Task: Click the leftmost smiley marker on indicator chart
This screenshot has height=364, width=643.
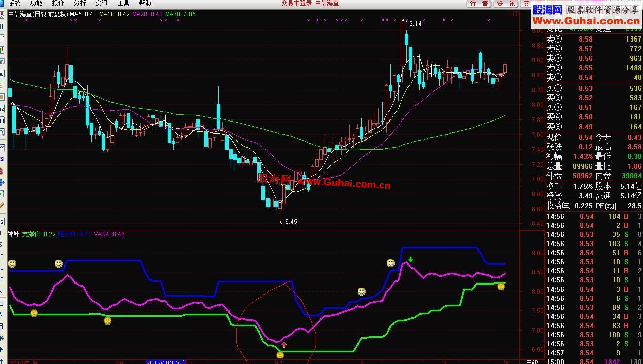Action: pos(12,264)
